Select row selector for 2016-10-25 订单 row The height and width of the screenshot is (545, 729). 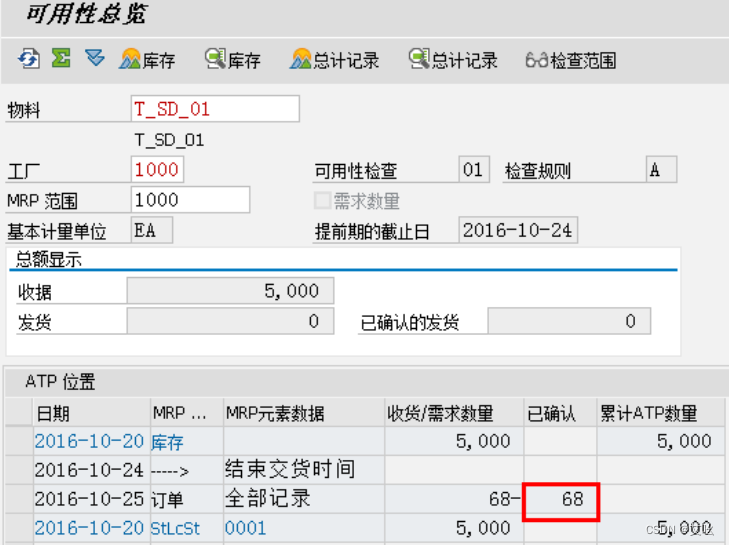tap(19, 499)
